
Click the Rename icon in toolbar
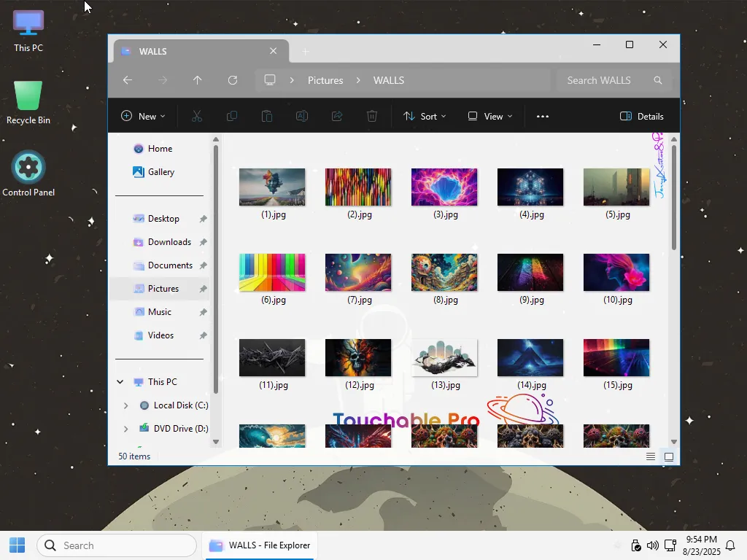click(x=302, y=116)
